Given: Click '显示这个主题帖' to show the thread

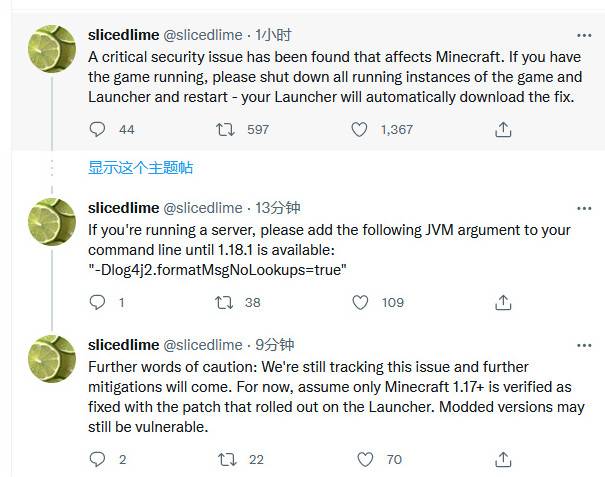Looking at the screenshot, I should [140, 168].
